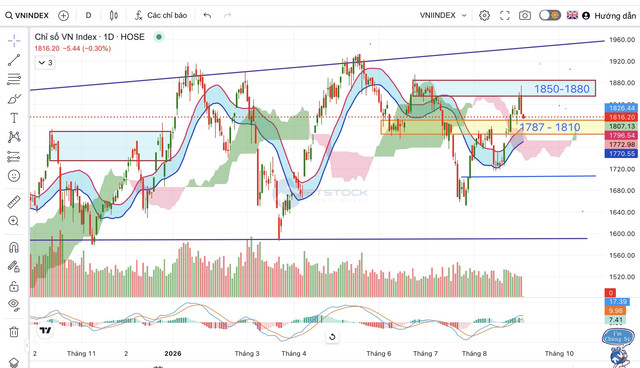
Task: Select the trend line drawing tool
Action: (x=14, y=60)
